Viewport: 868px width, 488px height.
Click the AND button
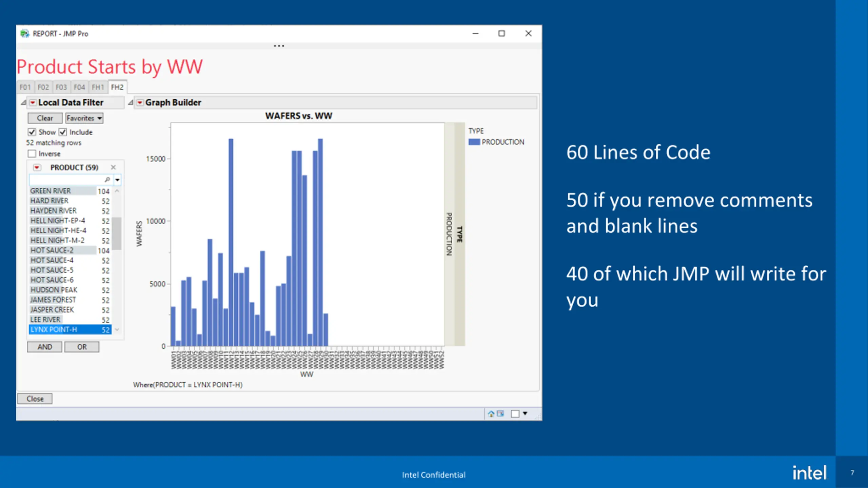click(45, 347)
